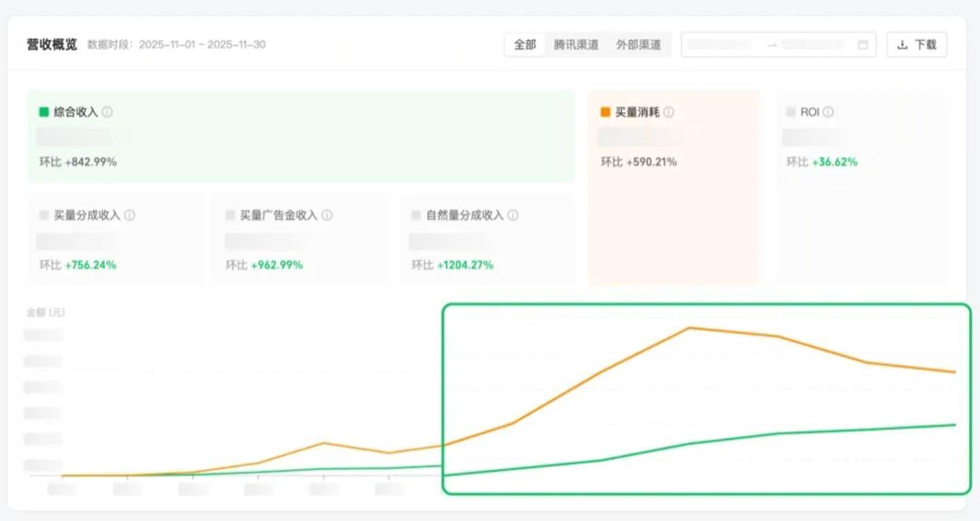Open calendar icon in date range picker
This screenshot has width=980, height=521.
(863, 45)
